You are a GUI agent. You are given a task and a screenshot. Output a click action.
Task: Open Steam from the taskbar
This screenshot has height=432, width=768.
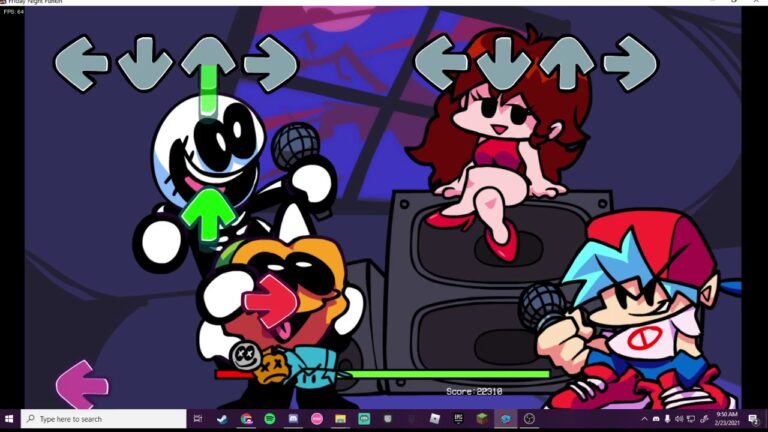pos(222,419)
